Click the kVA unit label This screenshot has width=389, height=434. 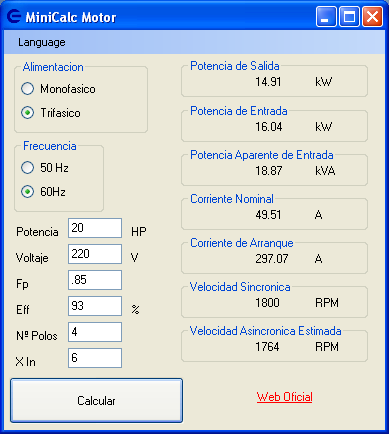click(325, 171)
